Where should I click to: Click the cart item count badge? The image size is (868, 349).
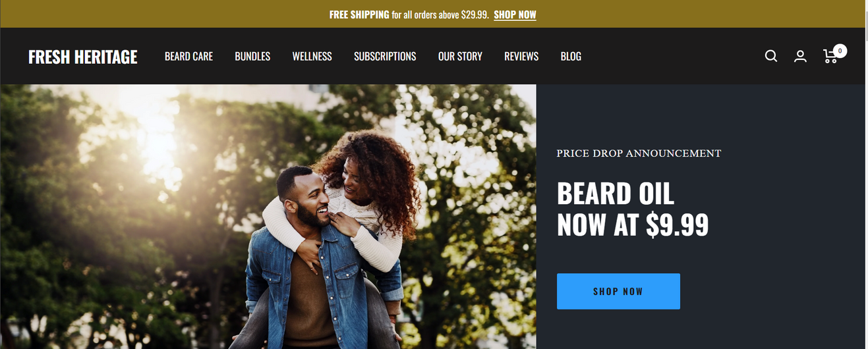click(x=840, y=51)
